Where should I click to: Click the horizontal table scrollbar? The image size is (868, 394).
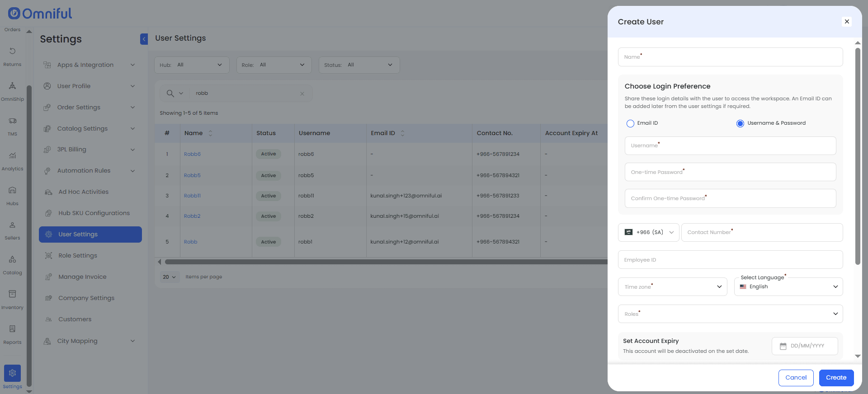(384, 262)
